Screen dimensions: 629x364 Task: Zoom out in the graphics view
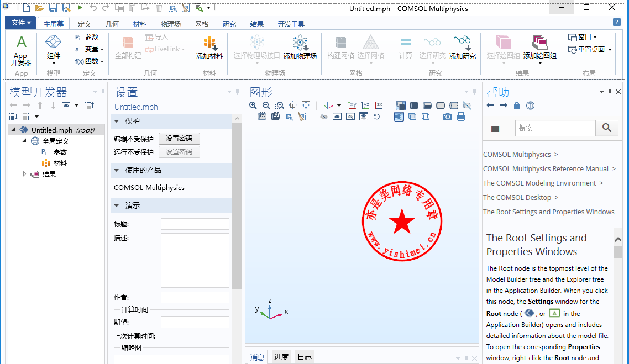coord(266,105)
